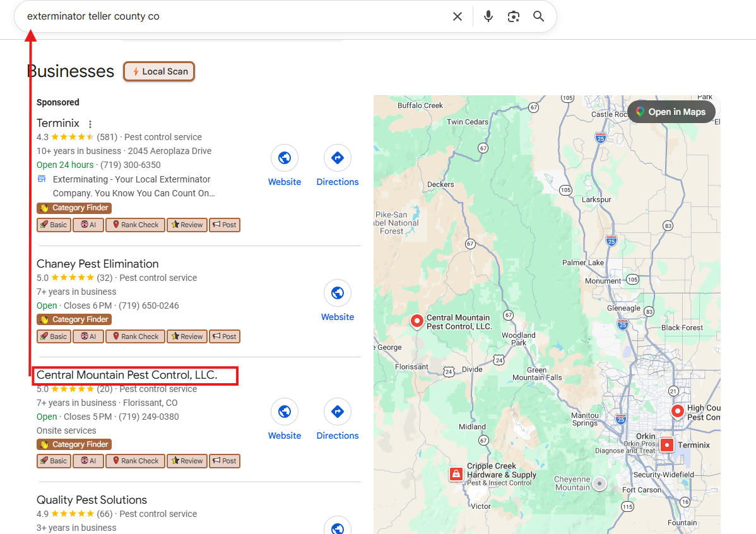Clear the search box with the X icon
The width and height of the screenshot is (756, 534).
[458, 16]
